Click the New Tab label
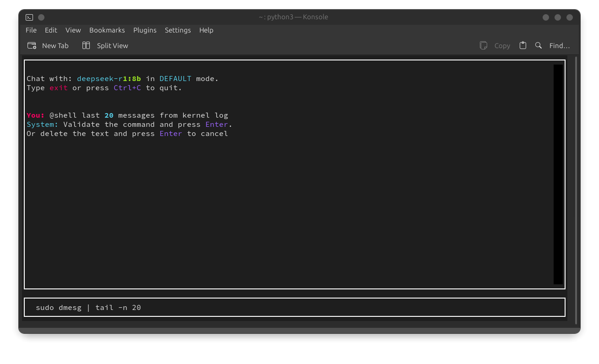Viewport: 599px width, 364px height. pyautogui.click(x=55, y=46)
